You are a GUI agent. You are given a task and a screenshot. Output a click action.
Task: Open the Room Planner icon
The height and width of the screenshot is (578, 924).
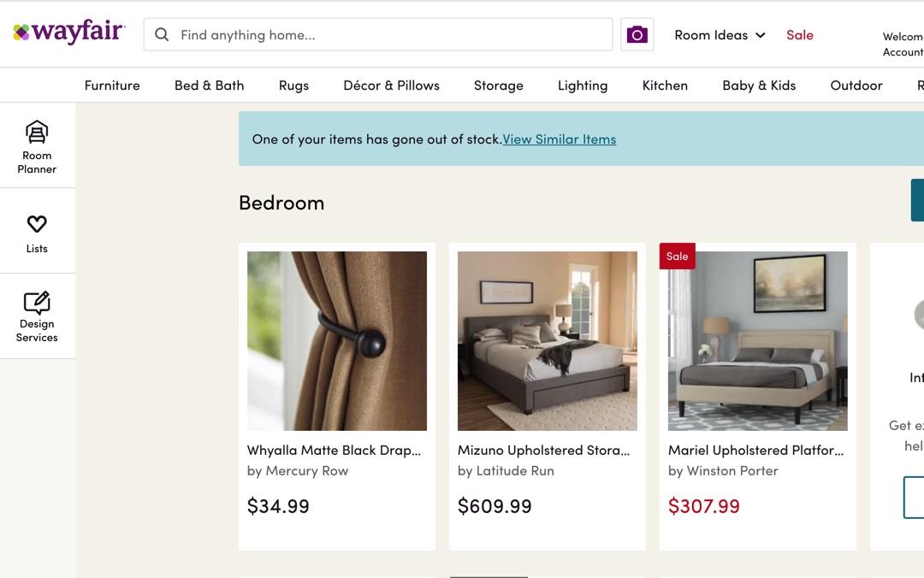[x=37, y=133]
